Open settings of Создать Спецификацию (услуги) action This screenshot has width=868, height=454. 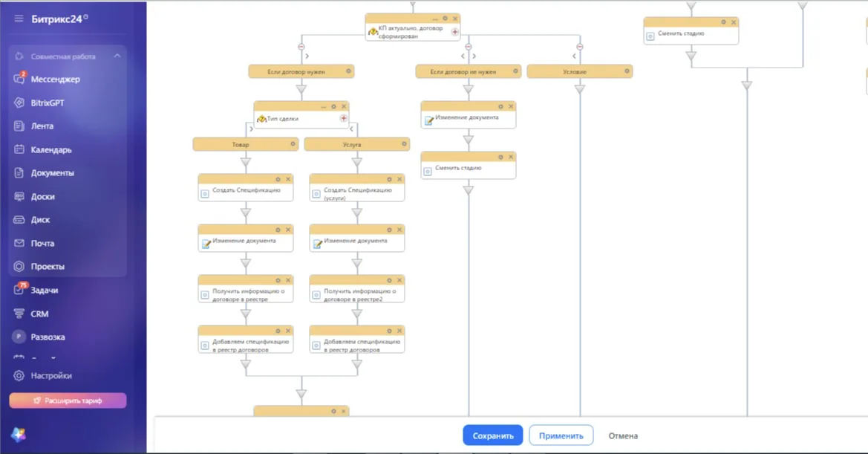coord(389,179)
